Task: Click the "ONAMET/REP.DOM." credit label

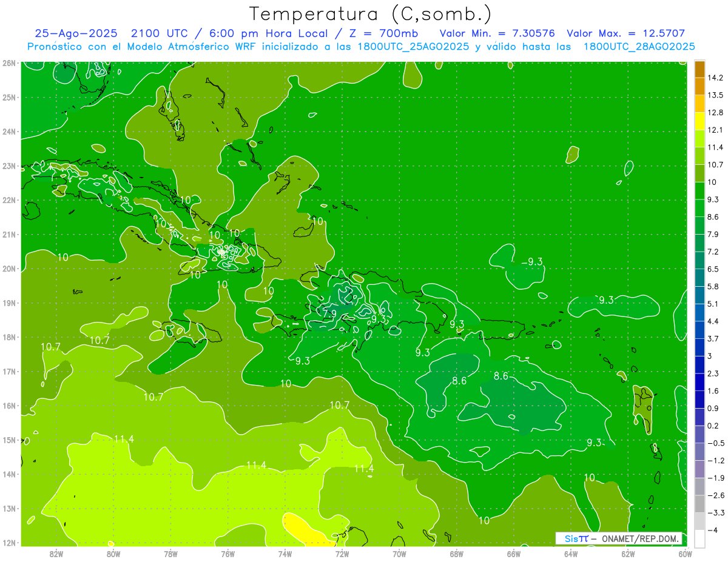Action: point(639,538)
